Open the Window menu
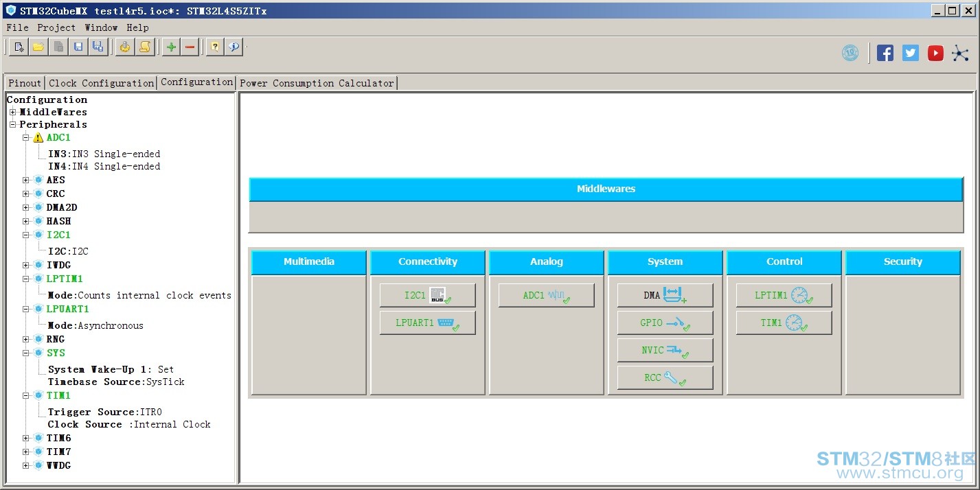 coord(101,27)
